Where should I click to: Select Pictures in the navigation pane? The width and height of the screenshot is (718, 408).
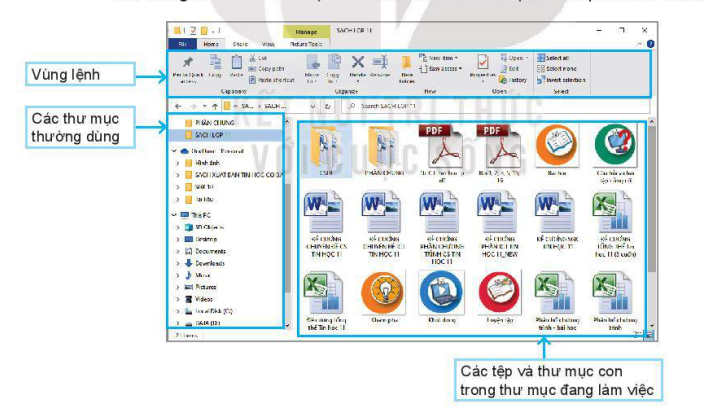[x=200, y=287]
